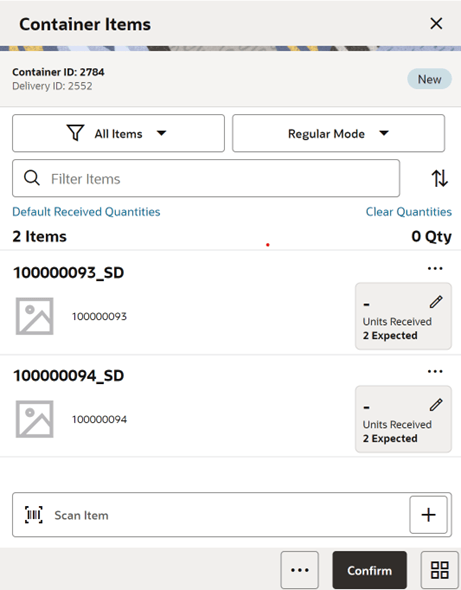This screenshot has width=461, height=590.
Task: Open the Regular Mode dropdown
Action: 338,133
